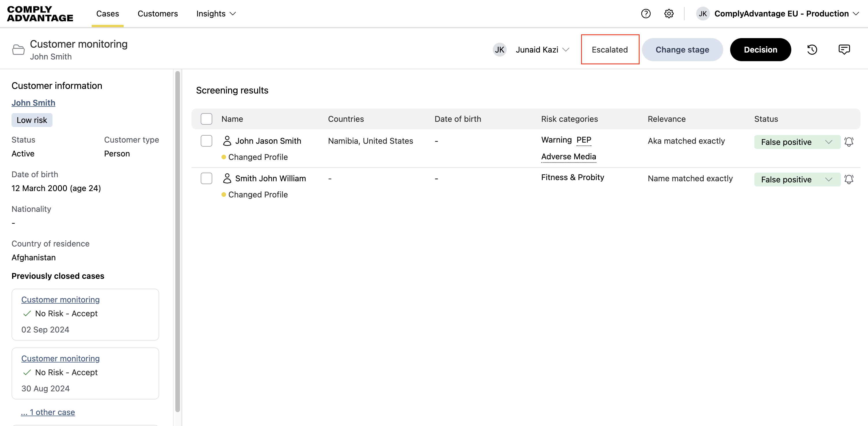Toggle the select-all checkbox in table header

[x=206, y=119]
